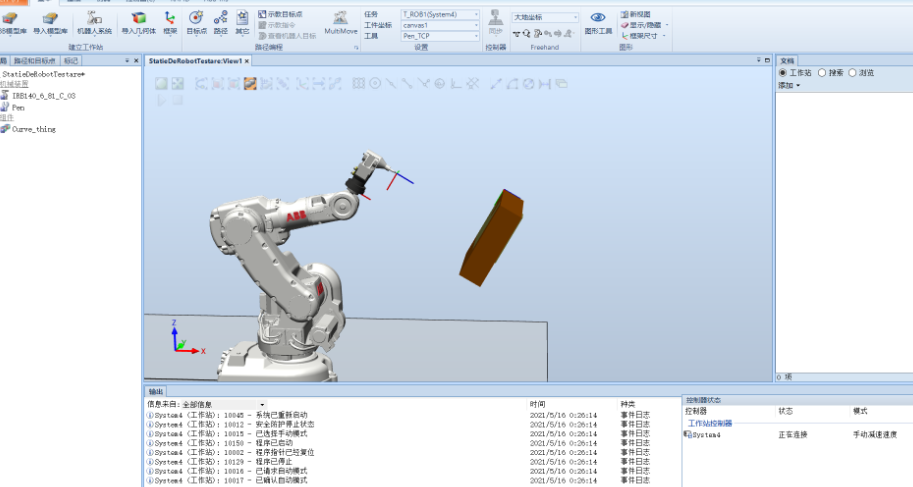Select IRB140_6_81_C_03 in the layout tree

pyautogui.click(x=43, y=96)
